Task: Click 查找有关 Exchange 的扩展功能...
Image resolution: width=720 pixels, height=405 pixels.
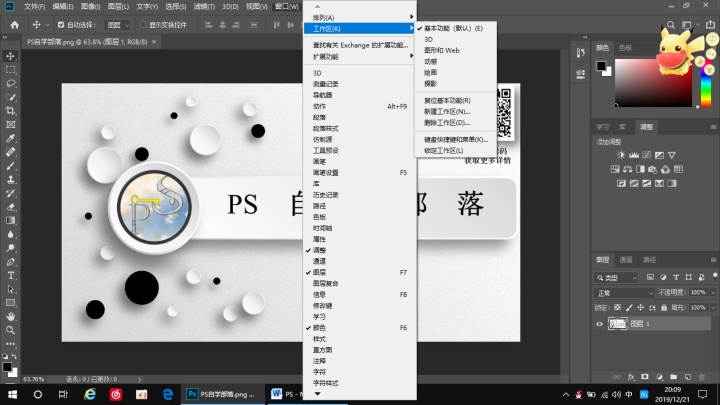Action: [360, 45]
